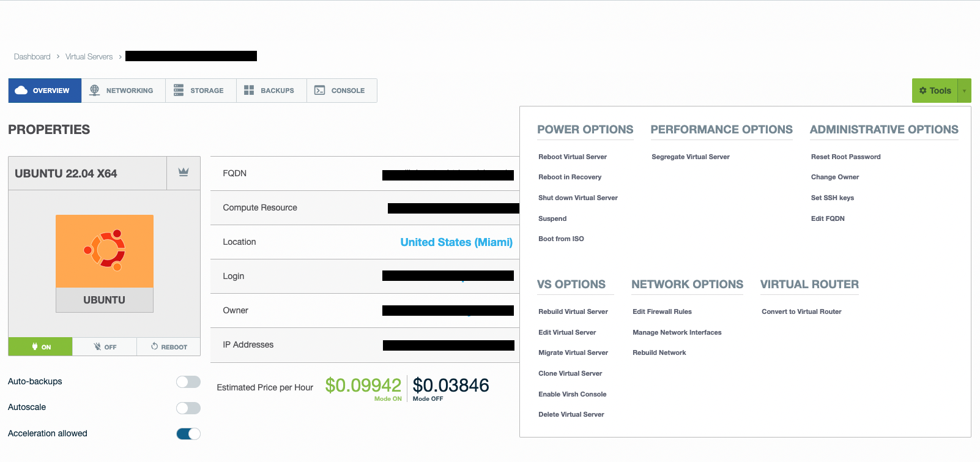Click the globe icon for Networking
Viewport: 980px width, 462px height.
tap(94, 91)
